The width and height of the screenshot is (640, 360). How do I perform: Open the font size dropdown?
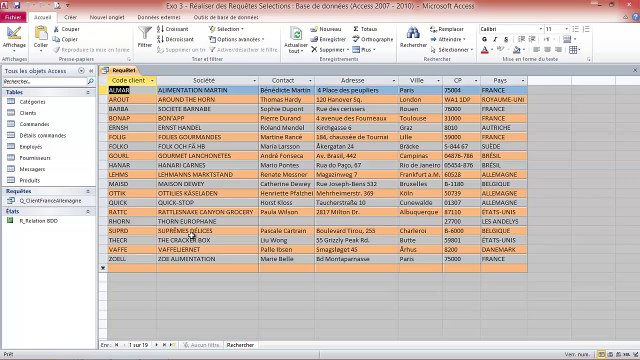coord(567,29)
